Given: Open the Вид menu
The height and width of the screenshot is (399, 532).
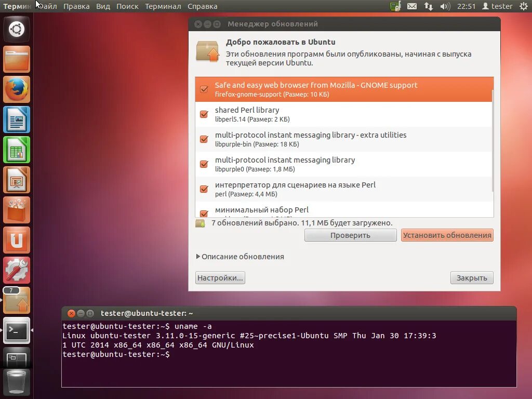Looking at the screenshot, I should coord(103,6).
